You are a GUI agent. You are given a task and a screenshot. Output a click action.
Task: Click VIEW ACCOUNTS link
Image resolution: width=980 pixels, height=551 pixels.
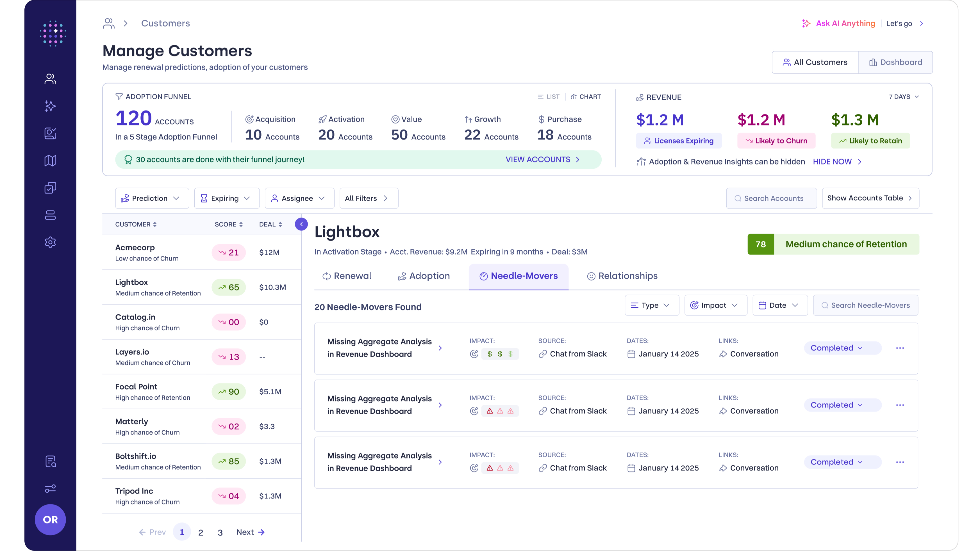tap(542, 159)
